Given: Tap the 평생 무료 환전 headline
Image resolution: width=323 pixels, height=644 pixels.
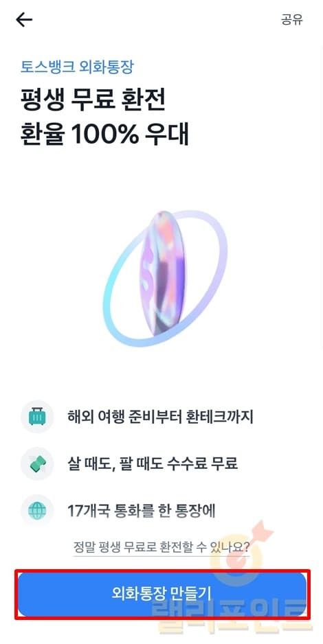Looking at the screenshot, I should pos(93,101).
